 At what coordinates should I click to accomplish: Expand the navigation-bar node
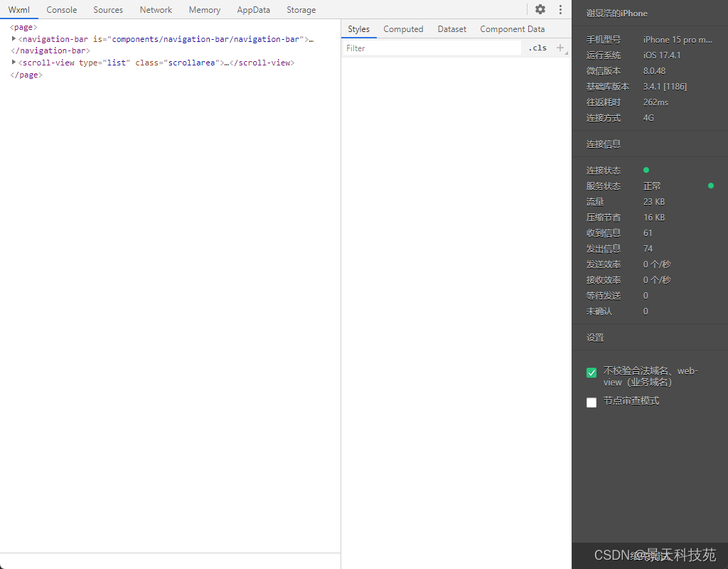tap(14, 39)
